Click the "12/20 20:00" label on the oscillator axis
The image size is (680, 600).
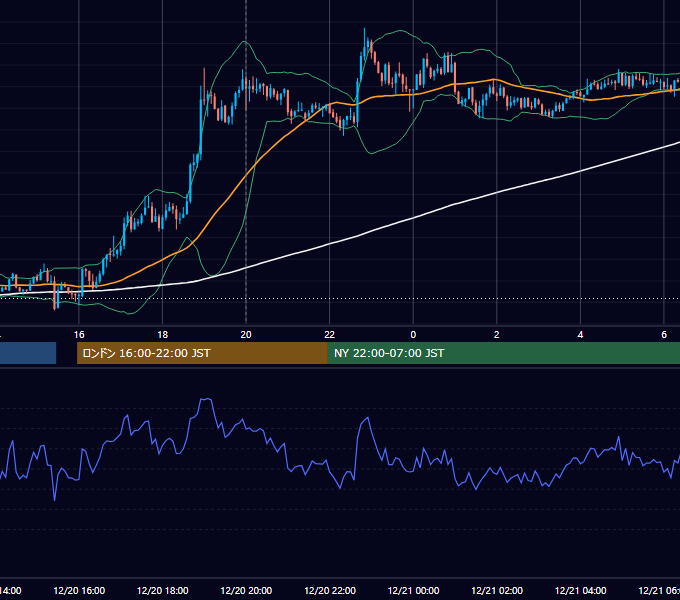click(x=246, y=591)
